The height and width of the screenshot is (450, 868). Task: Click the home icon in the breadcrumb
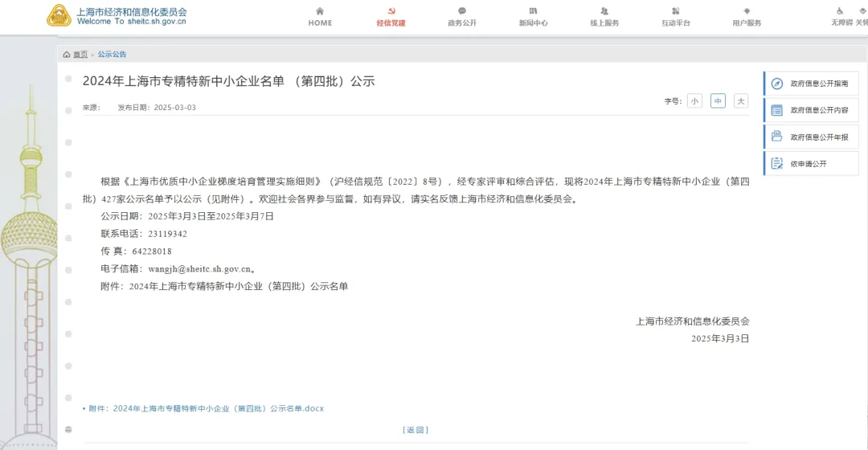67,55
